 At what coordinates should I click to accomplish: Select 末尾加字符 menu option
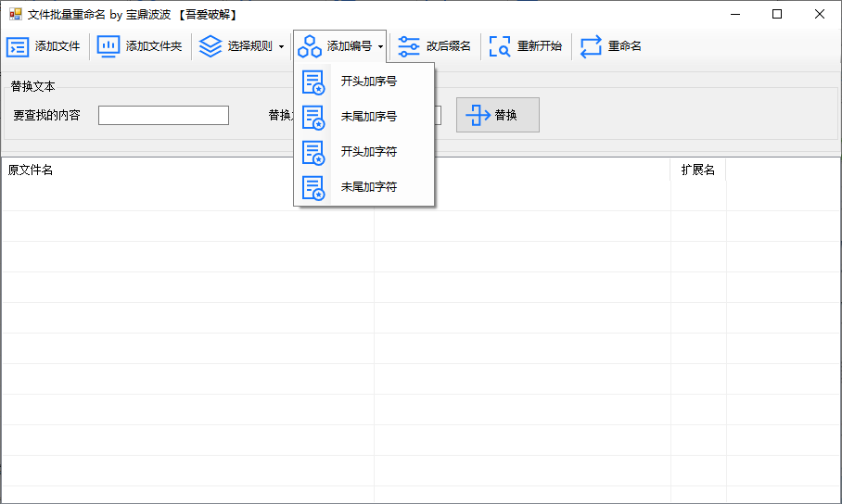(368, 186)
